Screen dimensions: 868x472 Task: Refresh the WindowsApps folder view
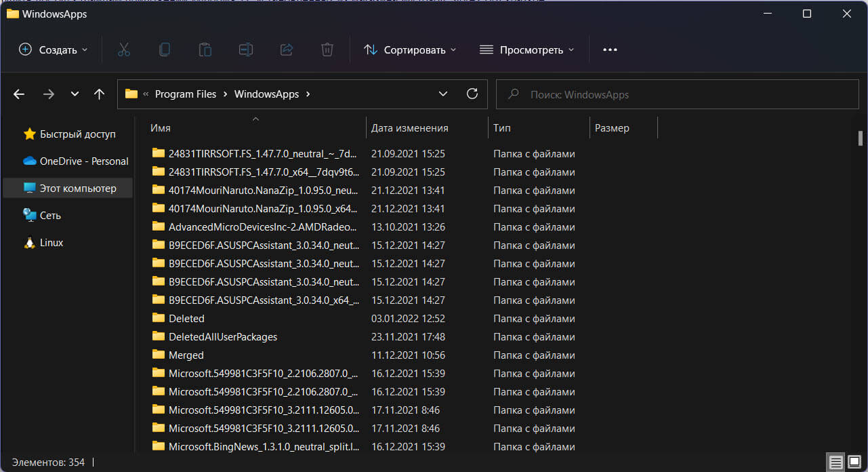(472, 94)
